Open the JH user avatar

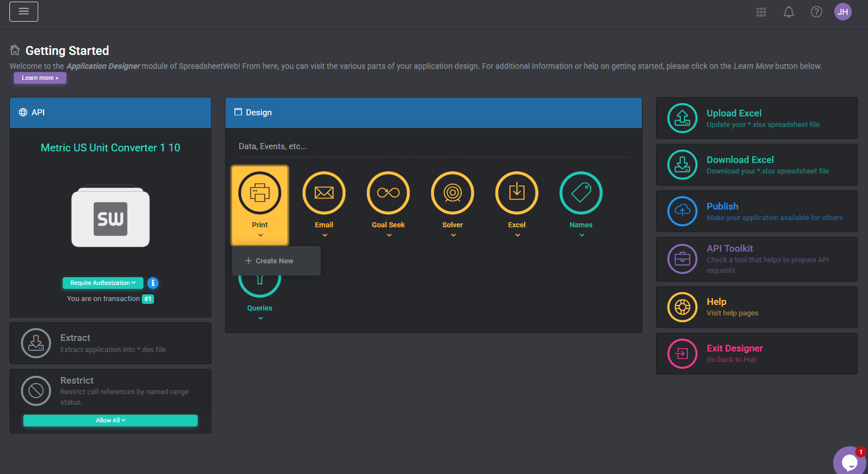click(x=843, y=12)
